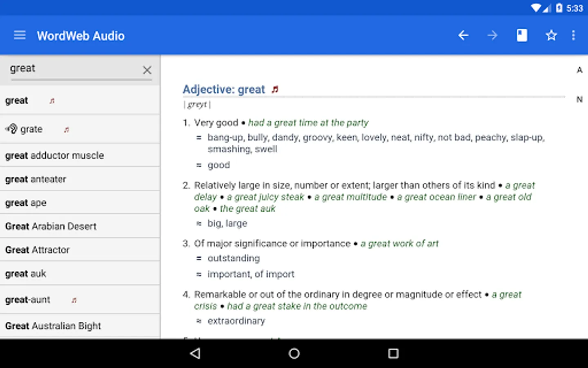Go back with the left arrow
Screen dimensions: 588x368
pyautogui.click(x=463, y=36)
